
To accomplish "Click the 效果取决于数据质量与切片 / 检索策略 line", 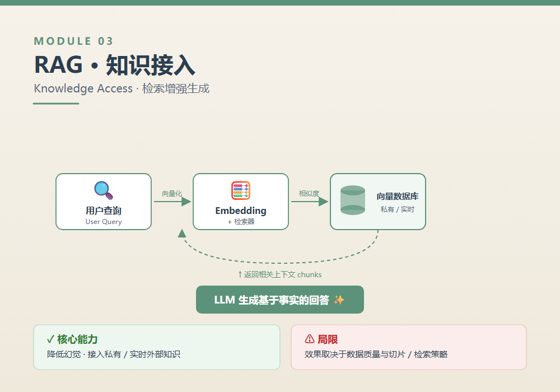I will [376, 354].
